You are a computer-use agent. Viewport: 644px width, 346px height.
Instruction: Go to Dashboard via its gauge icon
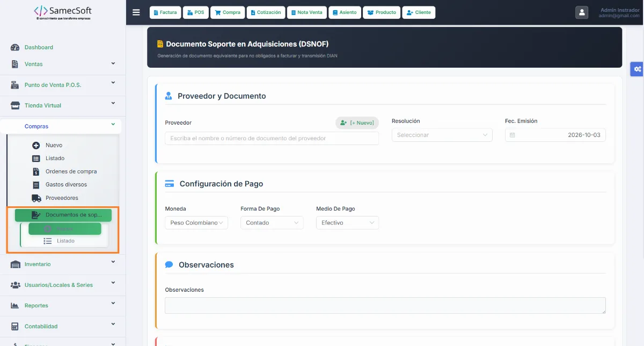(15, 47)
